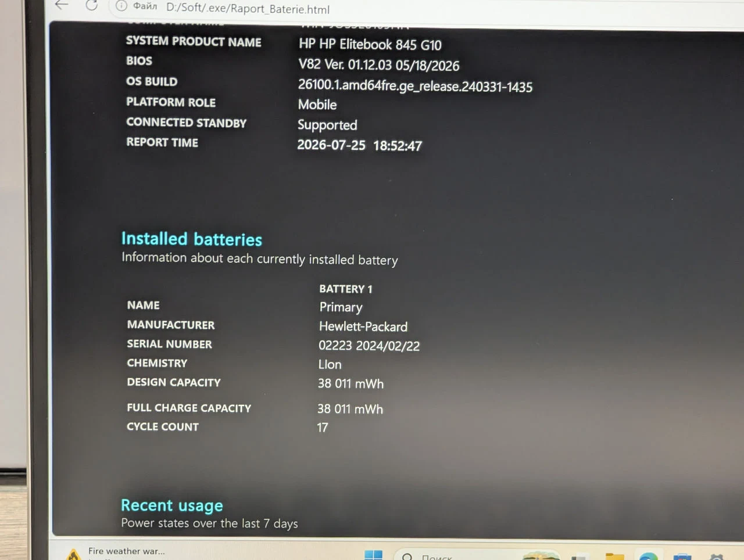Click the "BATTERY 1" column header
Image resolution: width=744 pixels, height=560 pixels.
coord(346,289)
